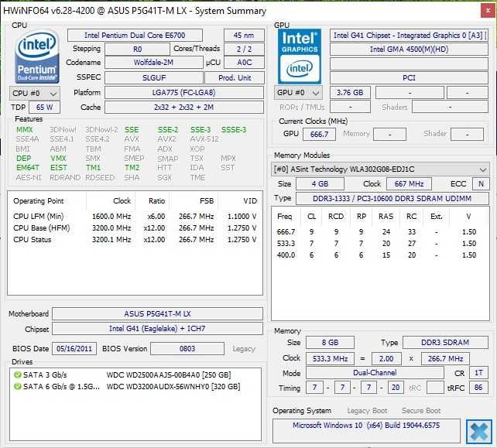Click the PCI bus field
Viewport: 497px width, 448px height.
pos(409,77)
